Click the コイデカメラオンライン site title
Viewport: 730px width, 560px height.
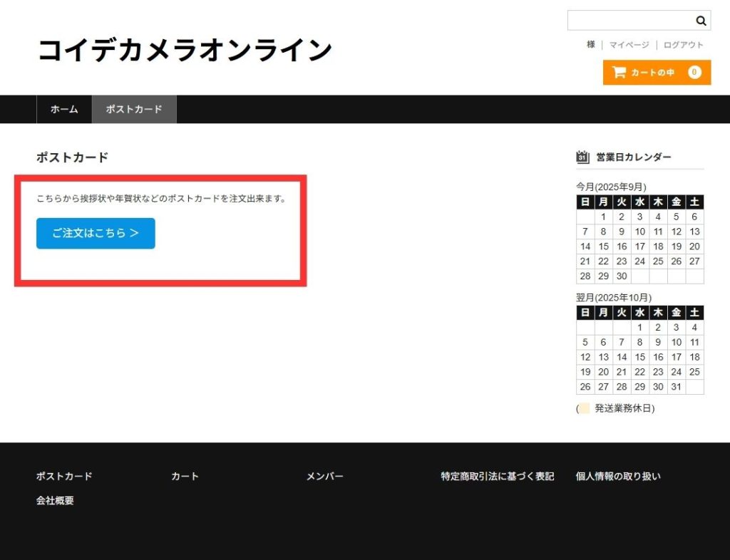pyautogui.click(x=185, y=50)
